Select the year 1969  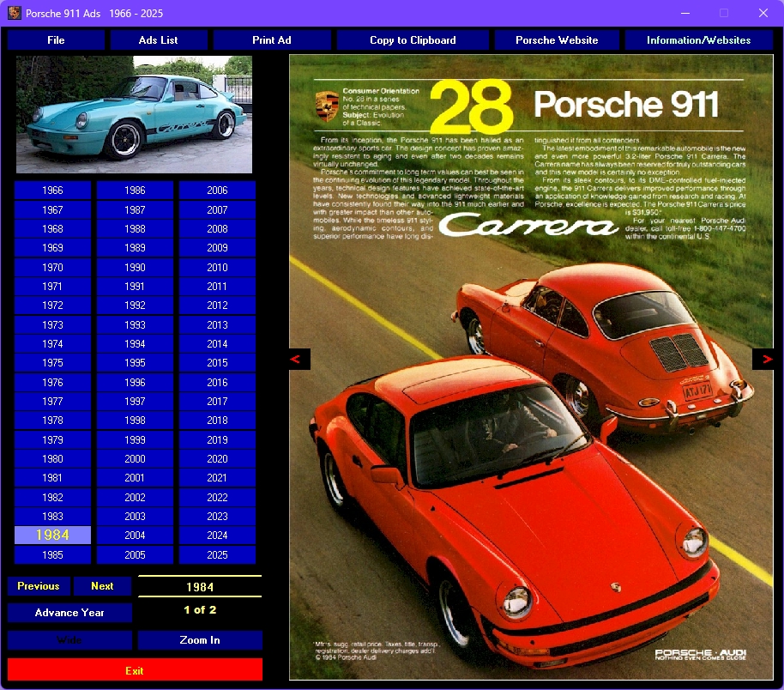click(x=52, y=248)
